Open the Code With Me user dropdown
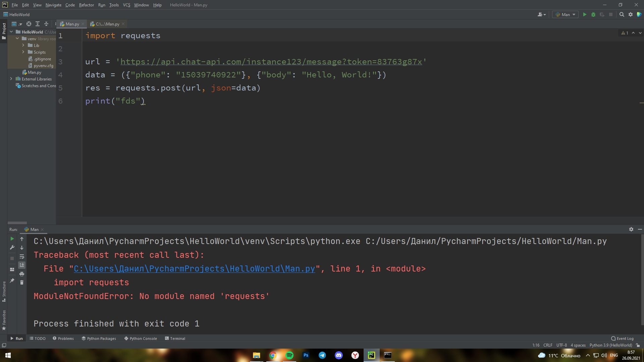The height and width of the screenshot is (362, 644). [542, 14]
